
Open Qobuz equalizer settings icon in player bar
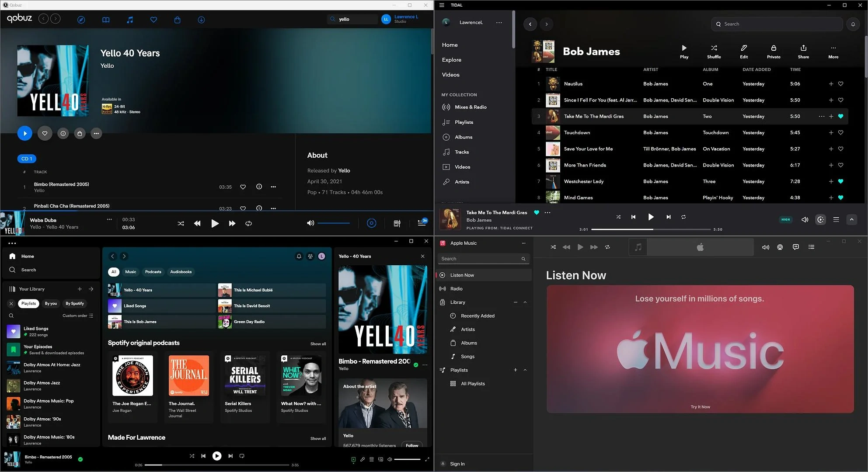(397, 223)
